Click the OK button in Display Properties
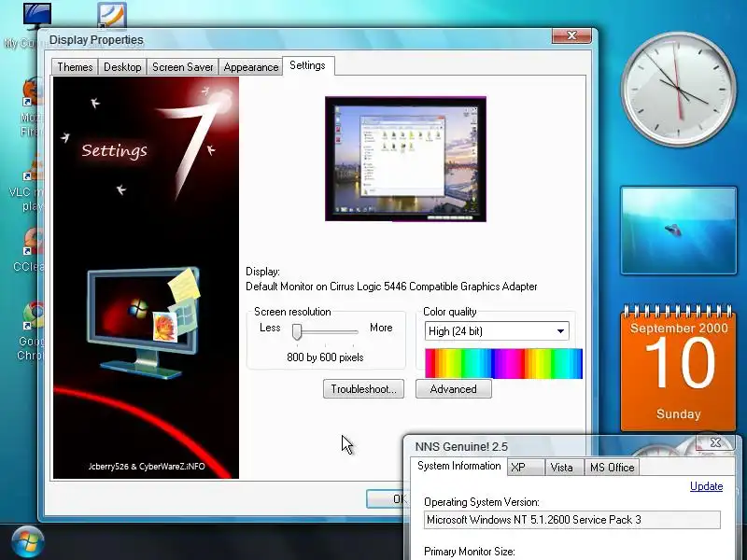The image size is (747, 560). (x=387, y=498)
